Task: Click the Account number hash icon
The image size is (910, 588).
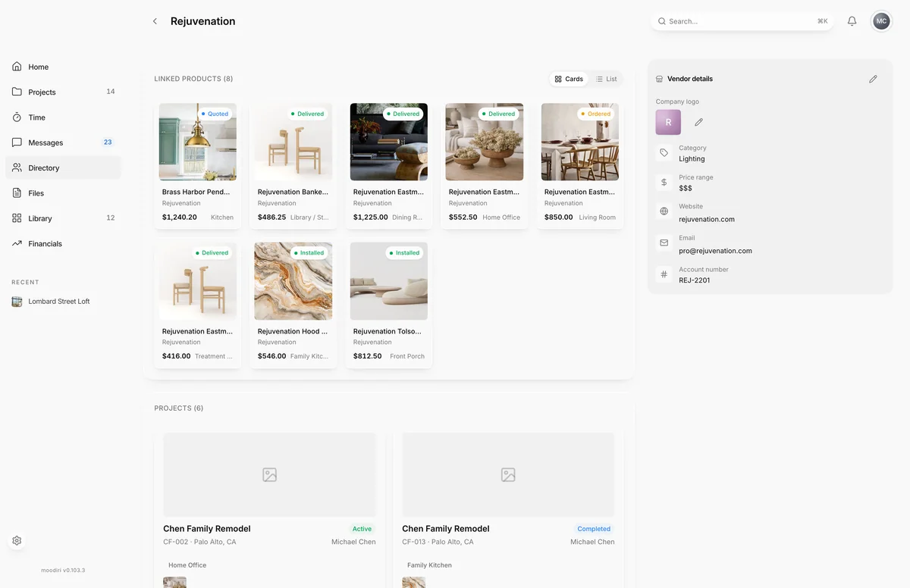Action: pyautogui.click(x=664, y=274)
